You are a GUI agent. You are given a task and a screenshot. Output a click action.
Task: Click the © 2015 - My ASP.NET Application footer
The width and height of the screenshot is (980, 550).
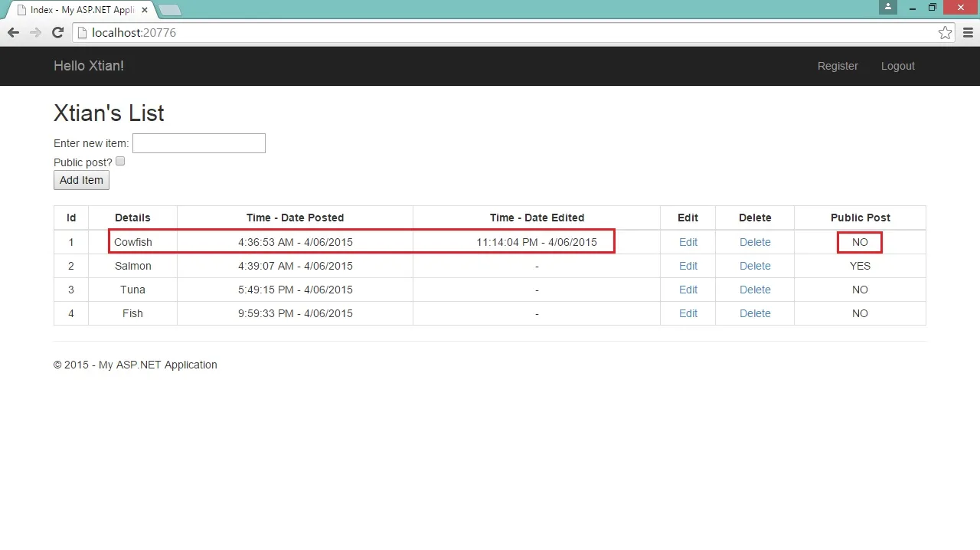tap(136, 365)
